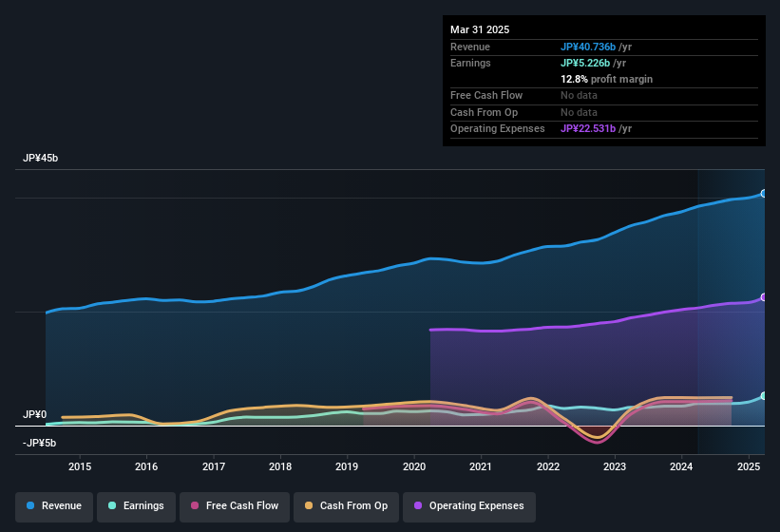Click the 12.8% profit margin text
This screenshot has width=780, height=532.
[x=606, y=79]
